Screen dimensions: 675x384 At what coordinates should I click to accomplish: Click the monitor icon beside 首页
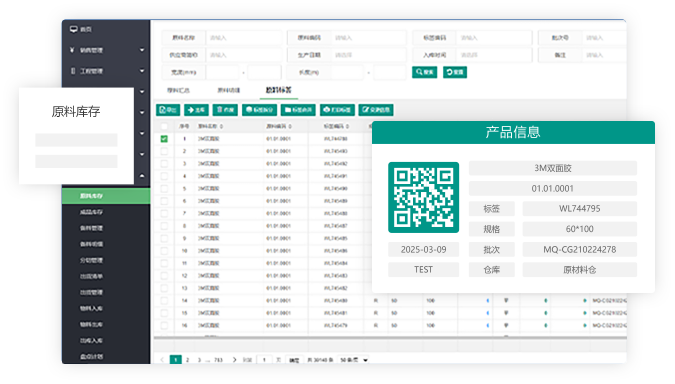[74, 29]
